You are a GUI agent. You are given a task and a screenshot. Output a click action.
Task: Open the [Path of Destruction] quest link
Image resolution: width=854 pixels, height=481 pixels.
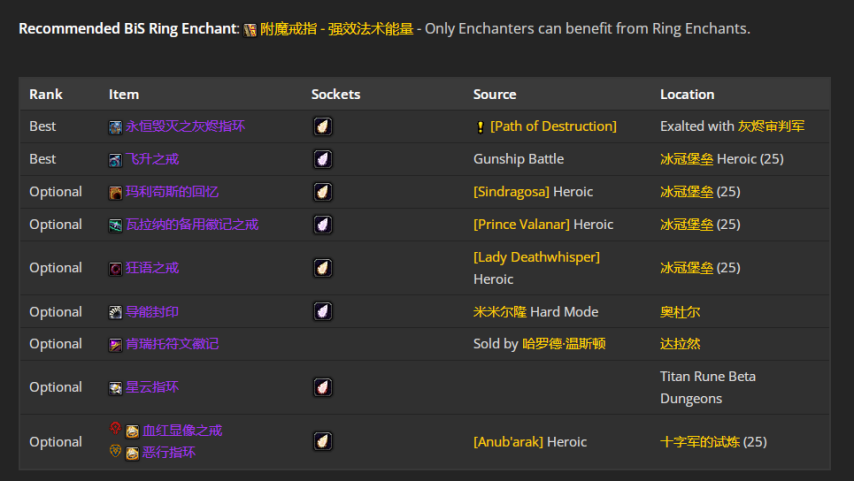pos(553,126)
